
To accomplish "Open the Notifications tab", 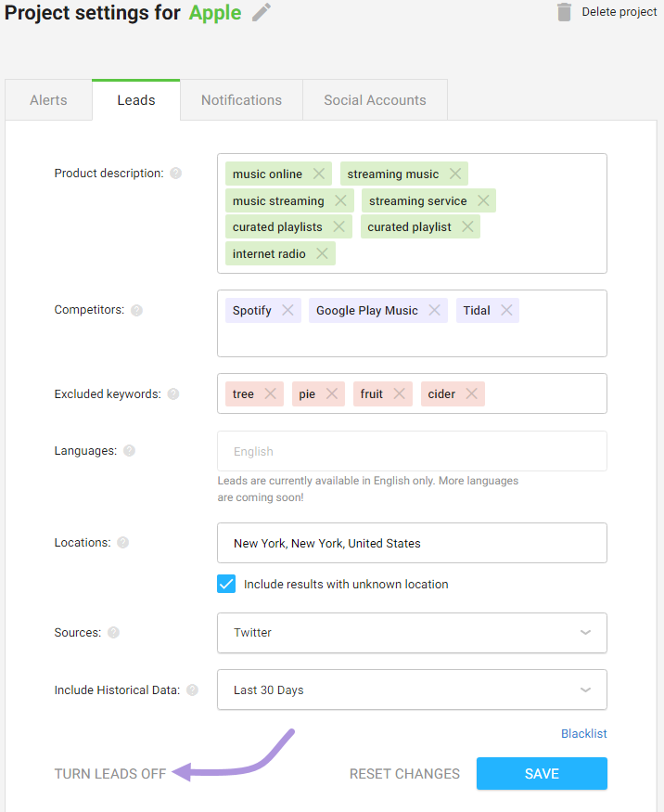I will pos(242,100).
